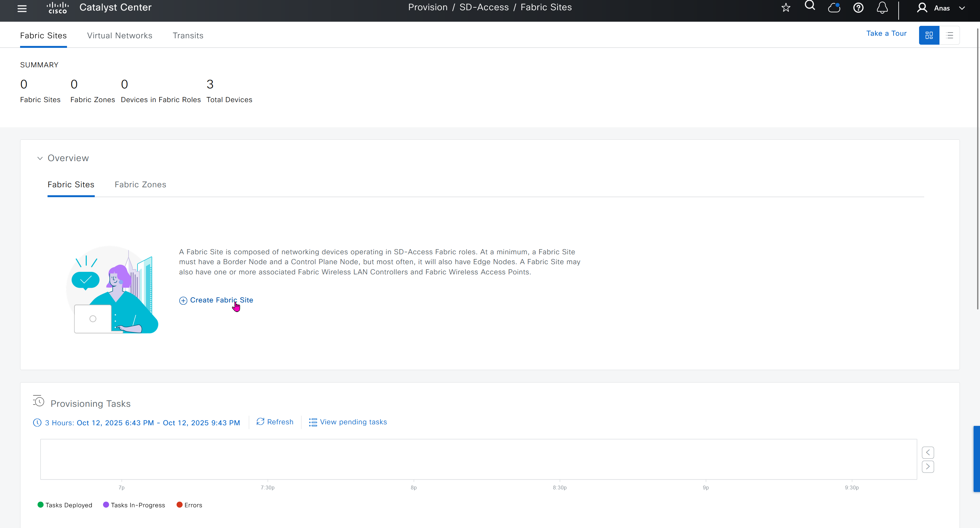Open the global search magnifier
This screenshot has width=980, height=528.
pyautogui.click(x=810, y=6)
